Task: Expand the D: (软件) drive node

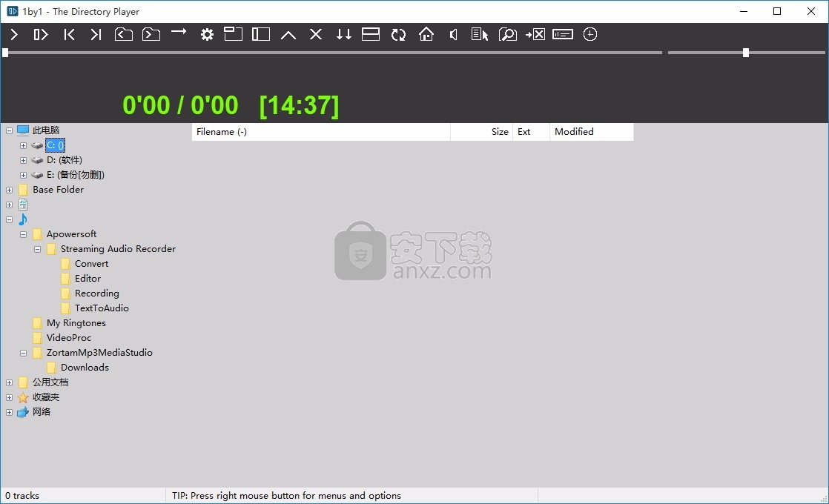Action: coord(23,160)
